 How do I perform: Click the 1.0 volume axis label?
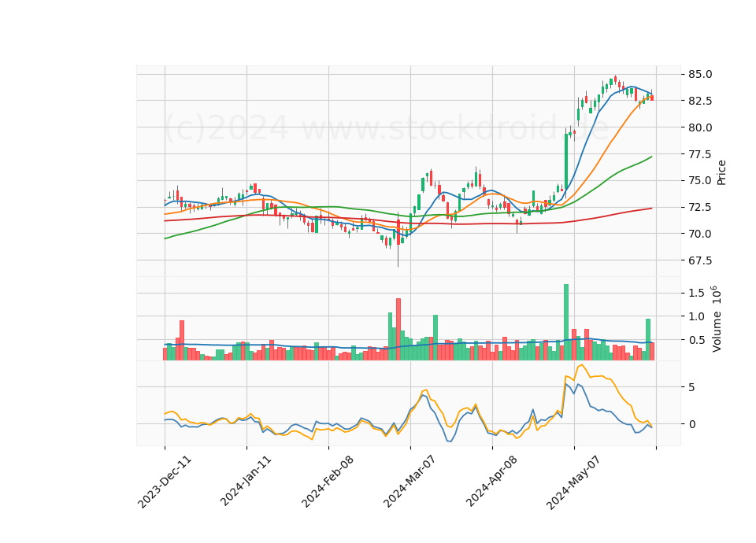(x=695, y=316)
